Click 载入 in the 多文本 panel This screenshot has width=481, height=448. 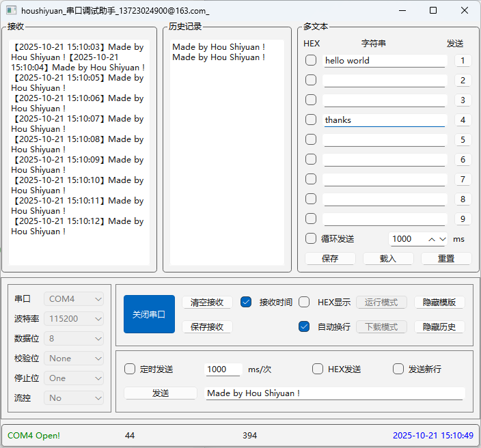coord(388,259)
